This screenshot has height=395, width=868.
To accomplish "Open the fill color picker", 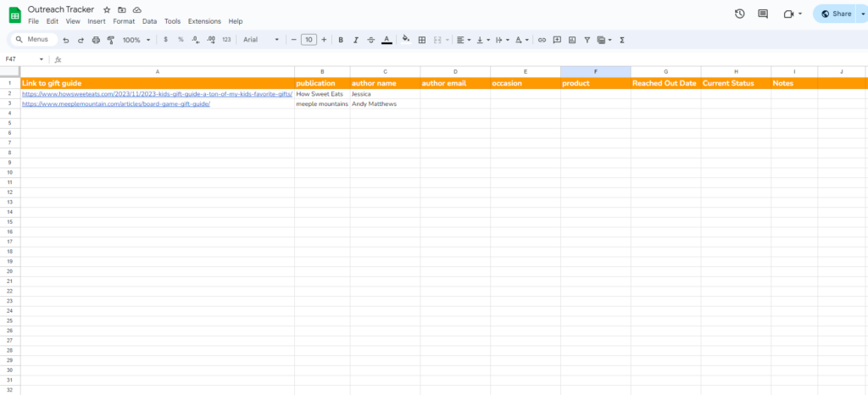I will coord(405,40).
